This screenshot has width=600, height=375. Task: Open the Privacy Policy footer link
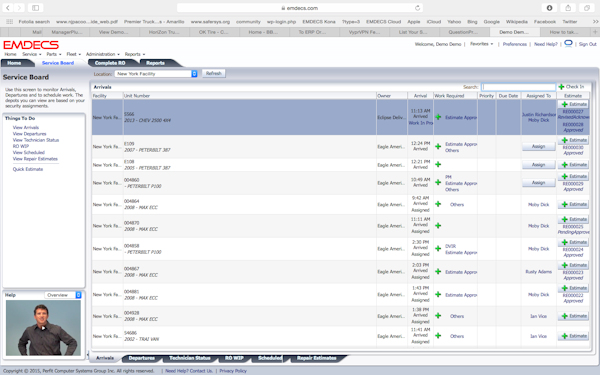tap(233, 371)
